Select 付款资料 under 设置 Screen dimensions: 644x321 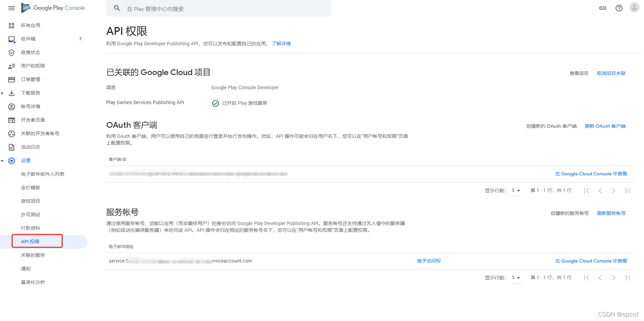(x=30, y=228)
